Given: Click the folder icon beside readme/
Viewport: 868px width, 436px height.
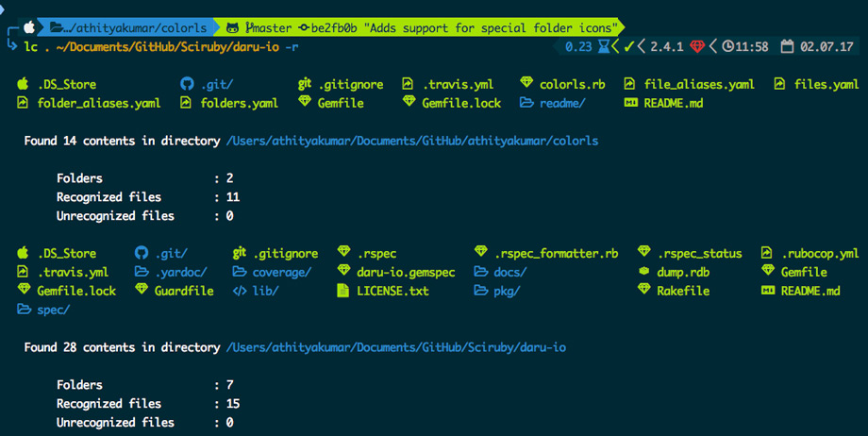Looking at the screenshot, I should (x=526, y=103).
